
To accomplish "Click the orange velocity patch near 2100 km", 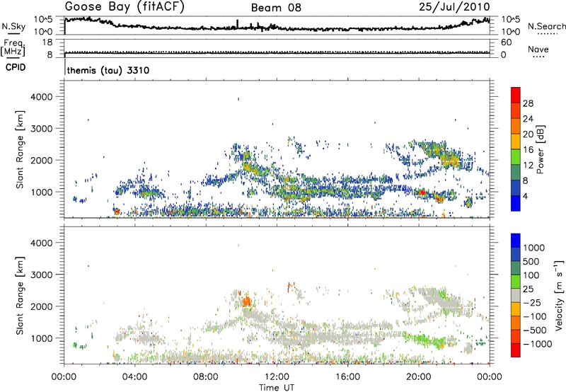I will (247, 301).
